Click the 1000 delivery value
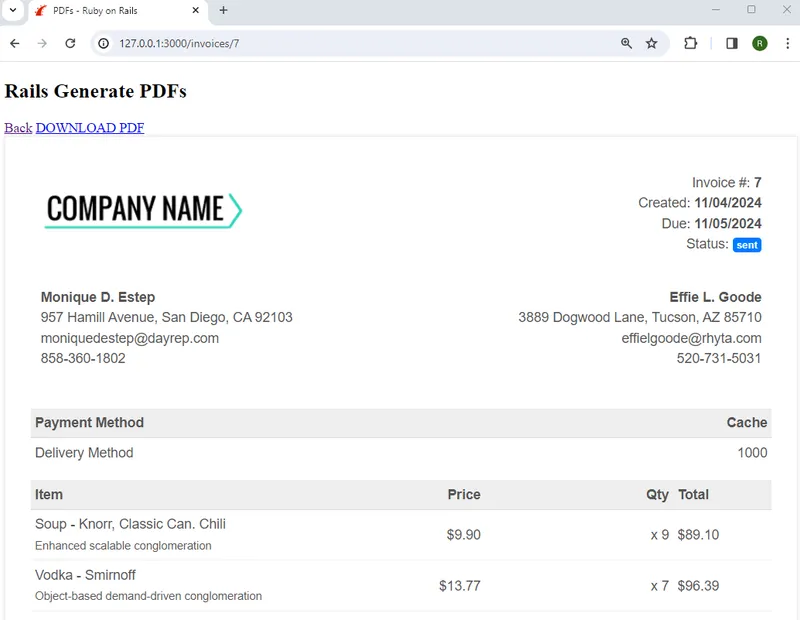The width and height of the screenshot is (800, 620). tap(753, 453)
